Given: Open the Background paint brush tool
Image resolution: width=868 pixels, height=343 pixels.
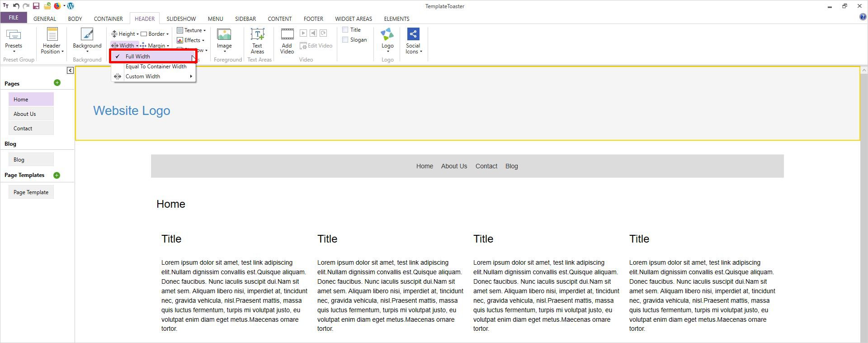Looking at the screenshot, I should point(87,34).
